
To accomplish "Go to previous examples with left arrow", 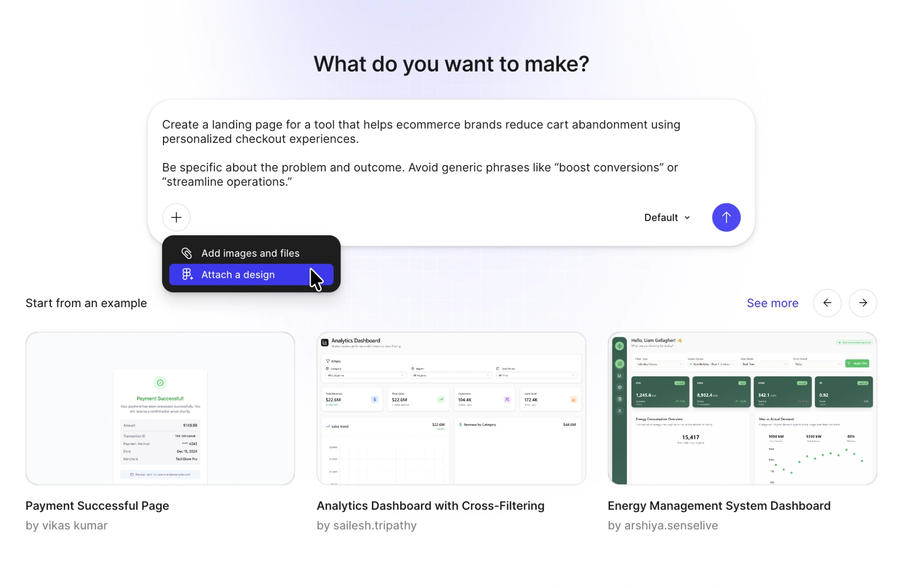I will 827,303.
